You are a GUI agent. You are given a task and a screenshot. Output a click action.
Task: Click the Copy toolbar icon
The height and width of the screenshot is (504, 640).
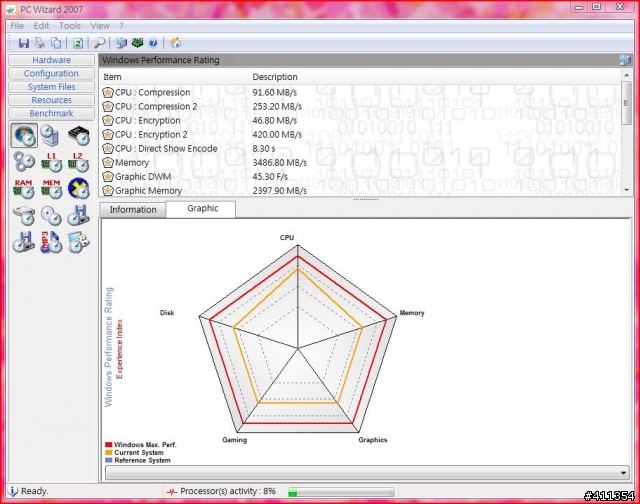pyautogui.click(x=56, y=43)
